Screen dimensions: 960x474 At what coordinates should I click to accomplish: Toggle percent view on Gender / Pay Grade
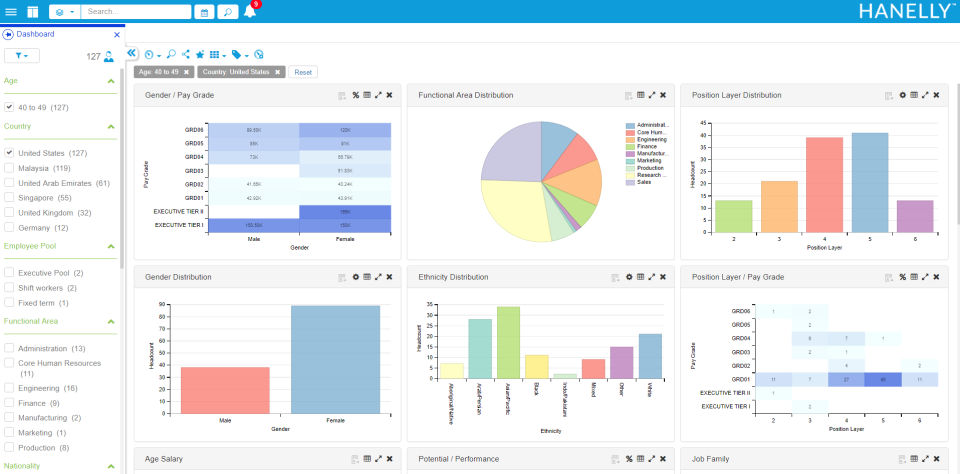[x=355, y=95]
